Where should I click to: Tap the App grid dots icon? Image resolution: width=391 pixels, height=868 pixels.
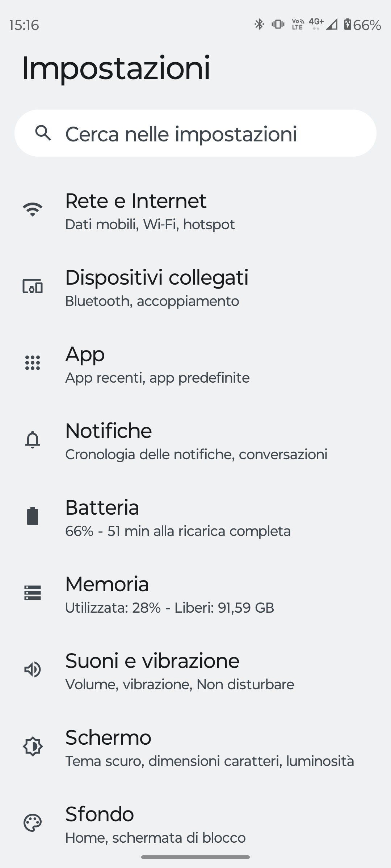(x=33, y=363)
